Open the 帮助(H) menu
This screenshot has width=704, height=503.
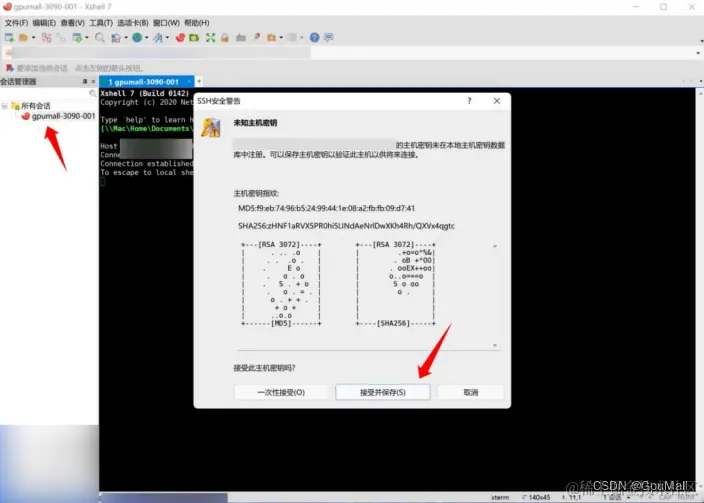pos(197,23)
